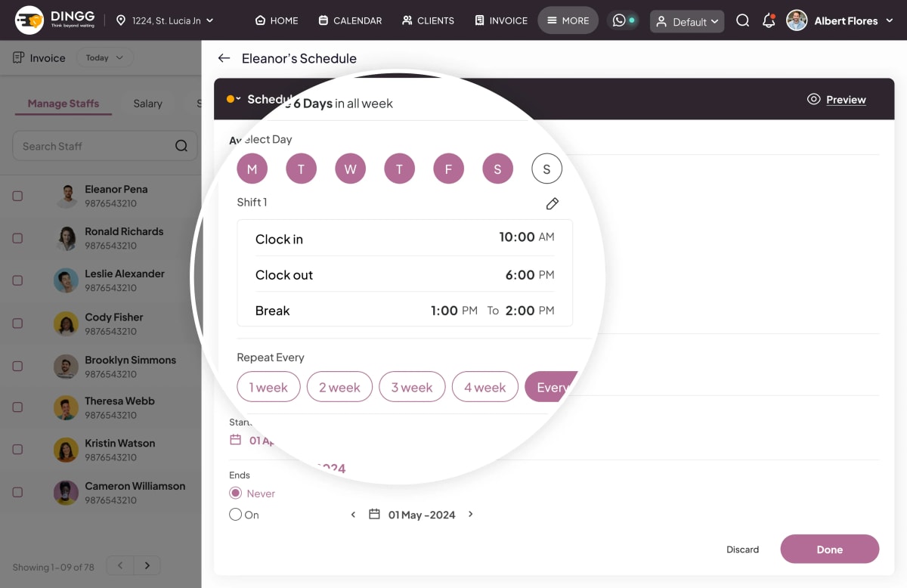The height and width of the screenshot is (588, 907).
Task: Select the 'On' end date radio button
Action: point(236,515)
